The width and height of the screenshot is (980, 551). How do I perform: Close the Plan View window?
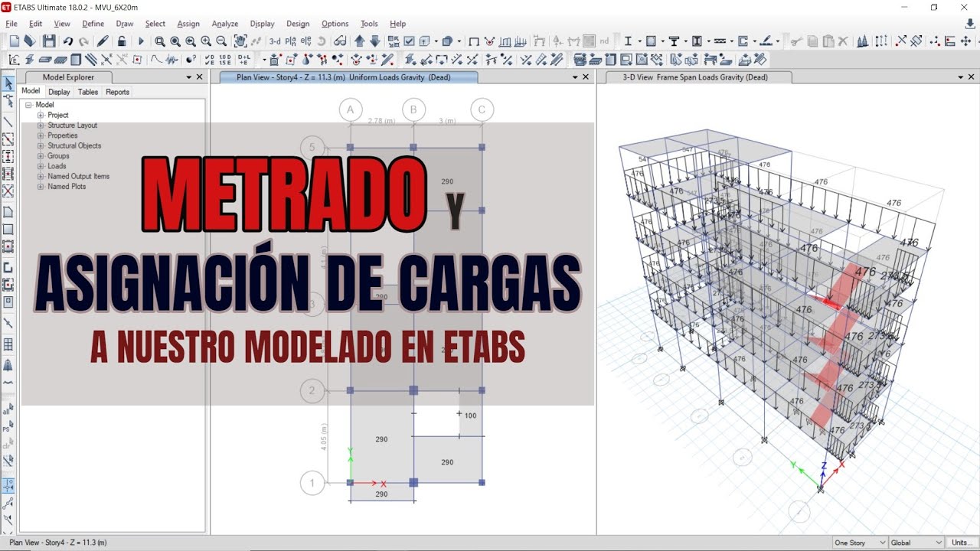(586, 77)
